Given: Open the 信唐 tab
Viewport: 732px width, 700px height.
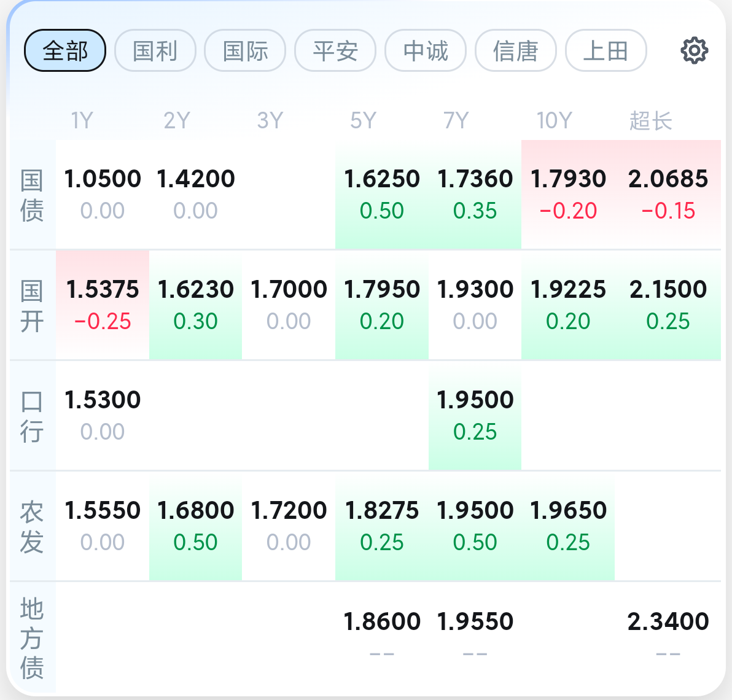Looking at the screenshot, I should click(x=516, y=50).
